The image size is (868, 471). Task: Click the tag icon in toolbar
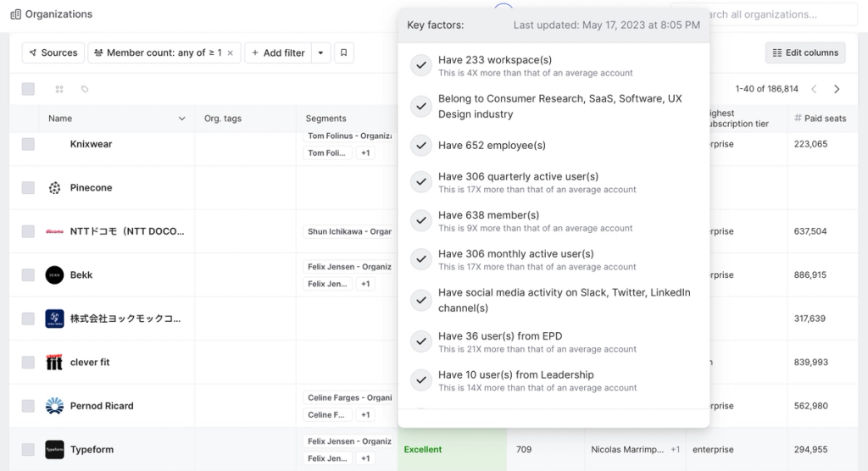85,89
